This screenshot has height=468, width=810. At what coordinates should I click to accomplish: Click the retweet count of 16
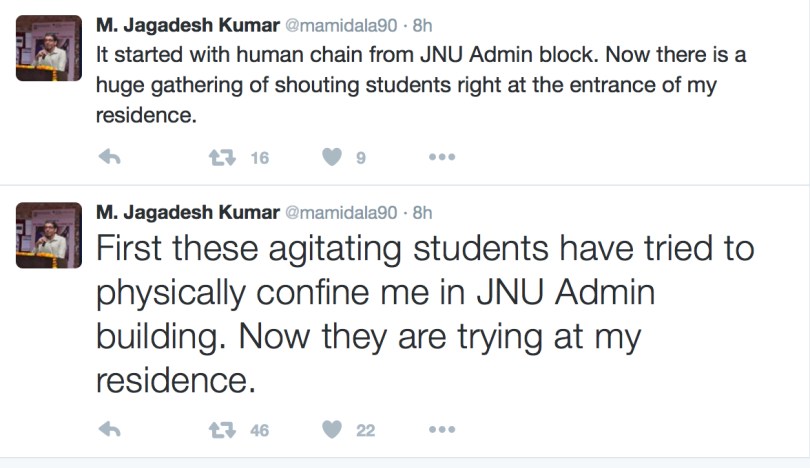259,156
